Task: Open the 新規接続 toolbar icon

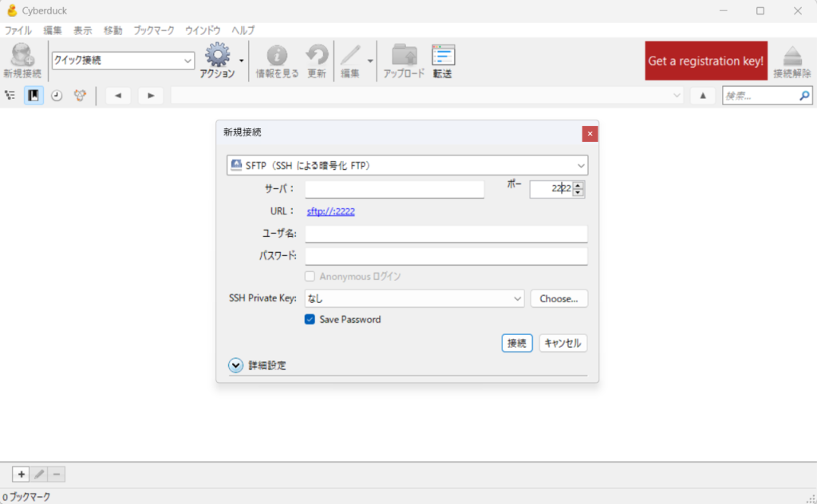Action: (x=22, y=61)
